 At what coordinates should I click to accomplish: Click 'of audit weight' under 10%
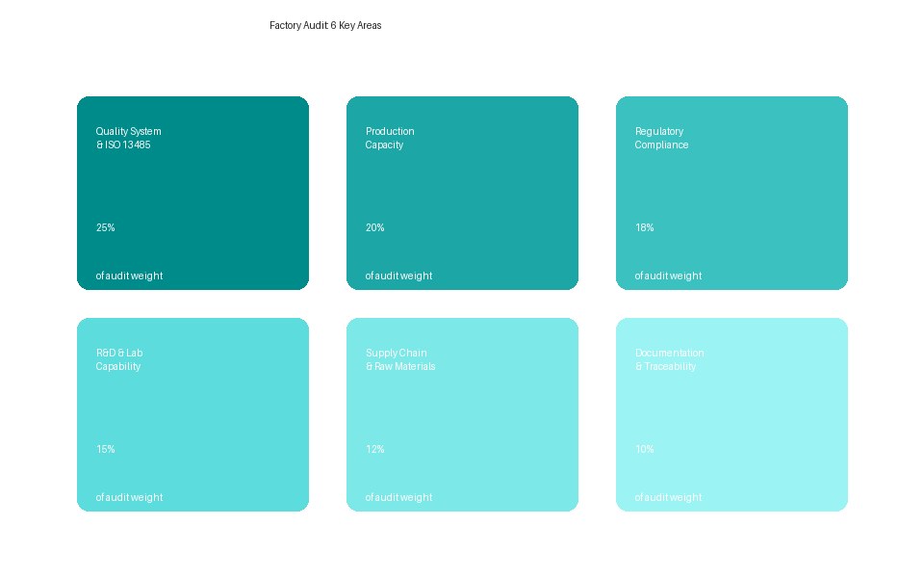pyautogui.click(x=668, y=498)
